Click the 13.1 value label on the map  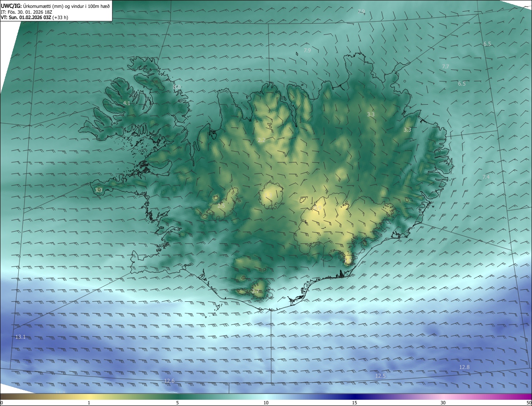tap(20, 337)
